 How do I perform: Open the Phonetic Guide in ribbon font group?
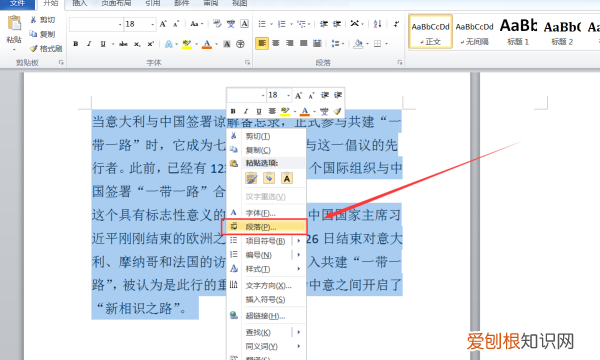click(x=231, y=24)
